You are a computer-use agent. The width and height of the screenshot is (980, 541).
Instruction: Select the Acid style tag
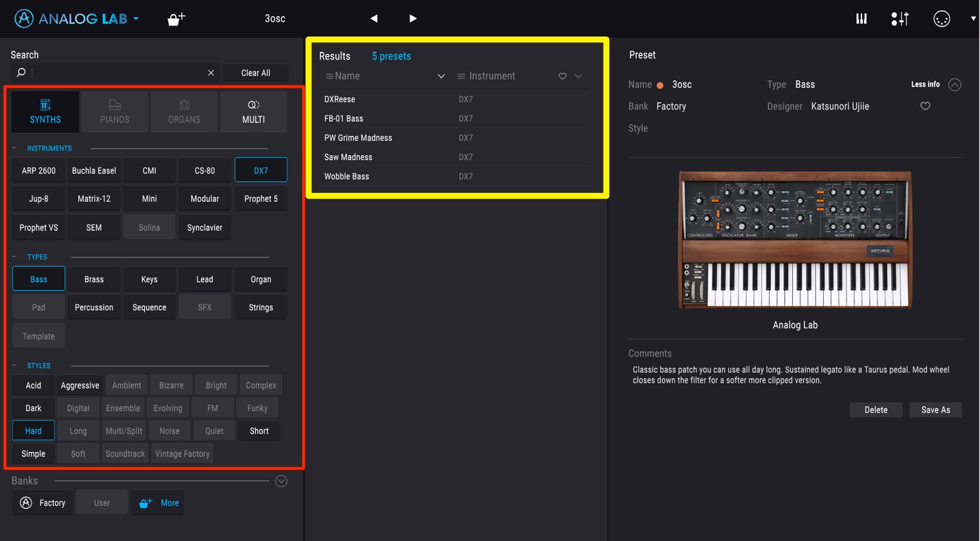(33, 385)
